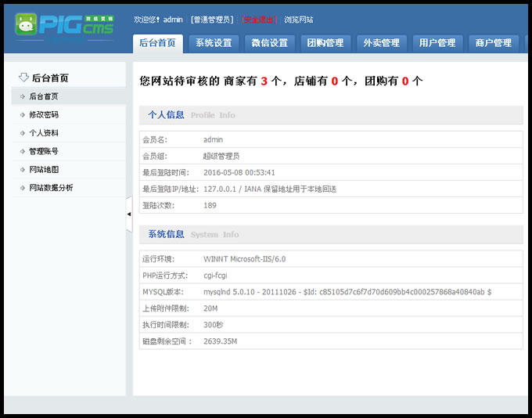
Task: Open 网站地图 from the sidebar menu
Action: (44, 169)
